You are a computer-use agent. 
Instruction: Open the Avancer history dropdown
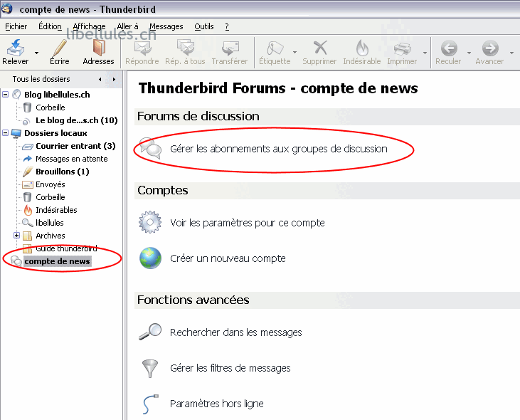(511, 53)
